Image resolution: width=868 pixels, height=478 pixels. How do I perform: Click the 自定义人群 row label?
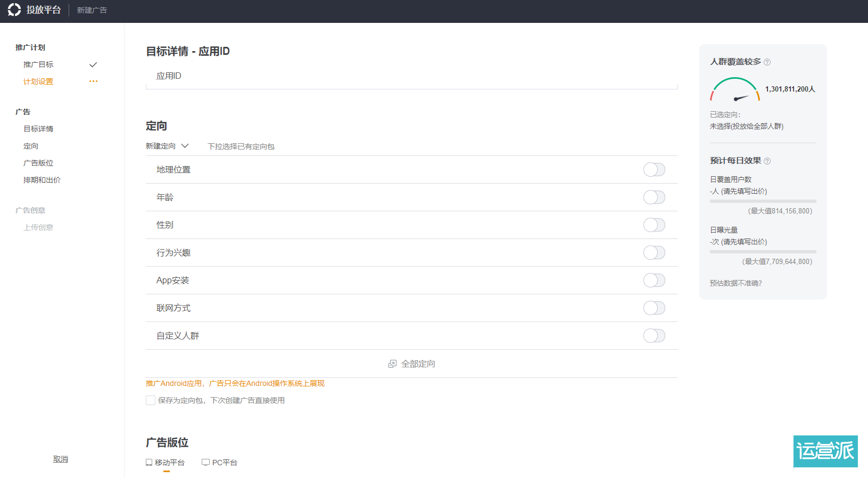[178, 336]
